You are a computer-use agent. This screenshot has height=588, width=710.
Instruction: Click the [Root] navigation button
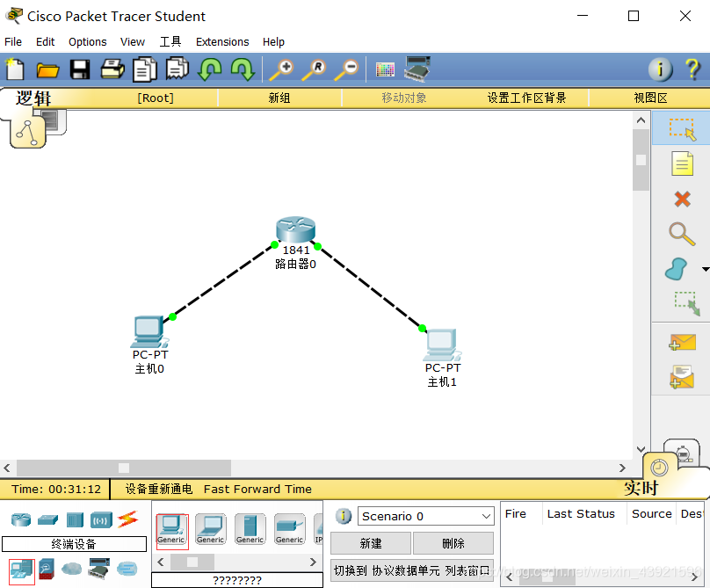(156, 98)
